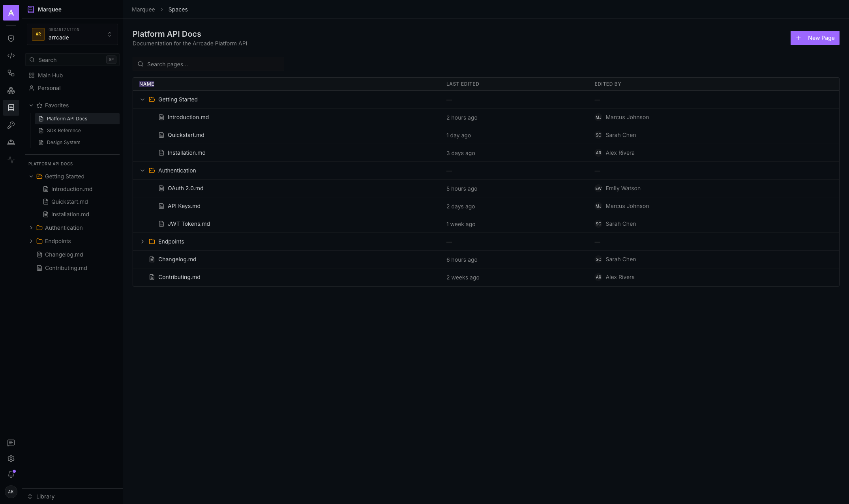This screenshot has width=849, height=504.
Task: Click the New Page button
Action: [x=815, y=38]
